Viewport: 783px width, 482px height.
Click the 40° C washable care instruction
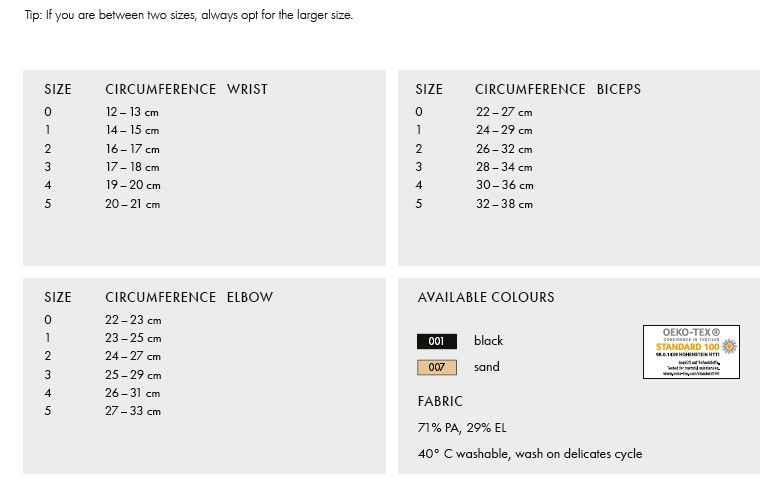pyautogui.click(x=530, y=454)
